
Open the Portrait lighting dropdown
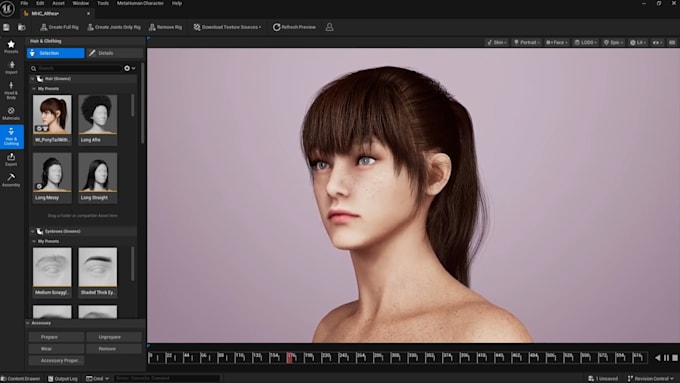pyautogui.click(x=527, y=43)
